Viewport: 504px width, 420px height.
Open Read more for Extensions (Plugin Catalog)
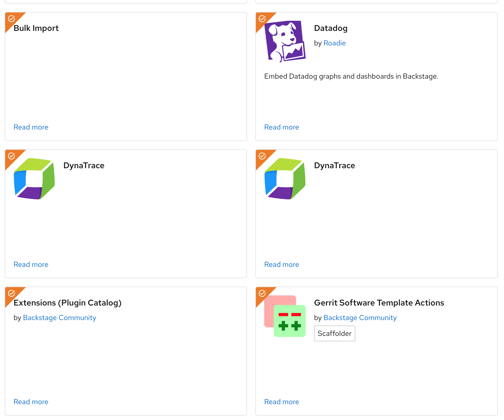click(31, 402)
